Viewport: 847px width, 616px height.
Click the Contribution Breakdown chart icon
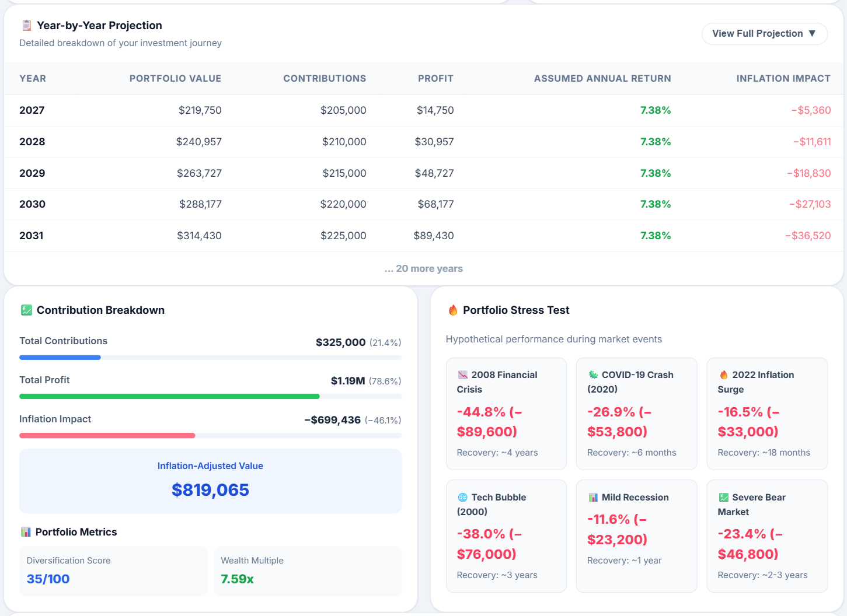[x=26, y=310]
